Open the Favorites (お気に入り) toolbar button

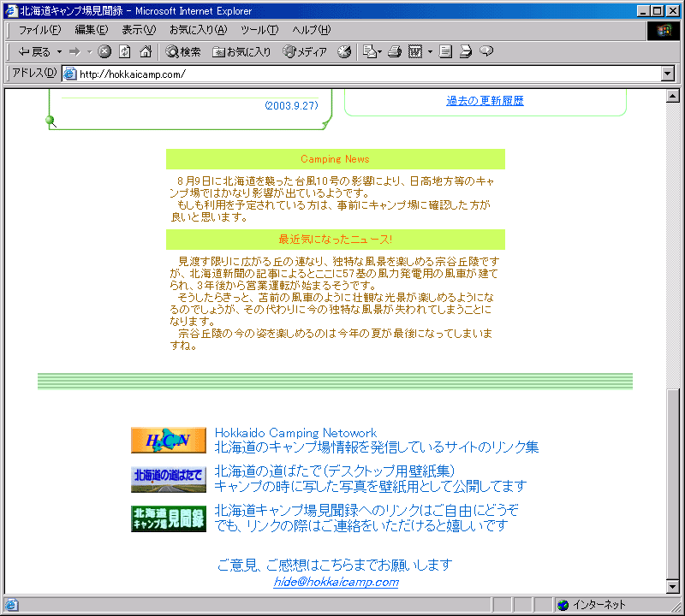pos(241,51)
